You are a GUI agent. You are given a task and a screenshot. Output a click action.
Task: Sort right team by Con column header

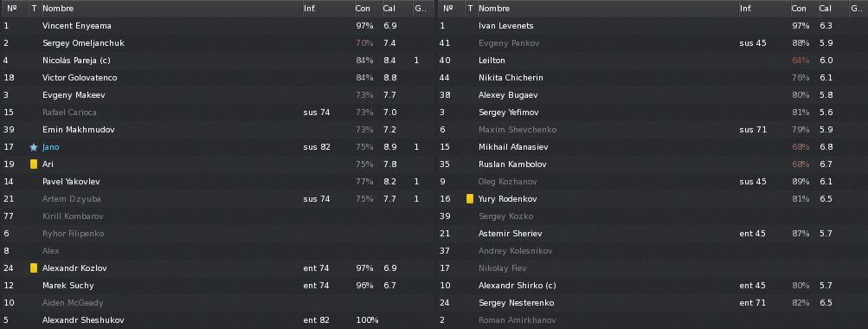[804, 9]
